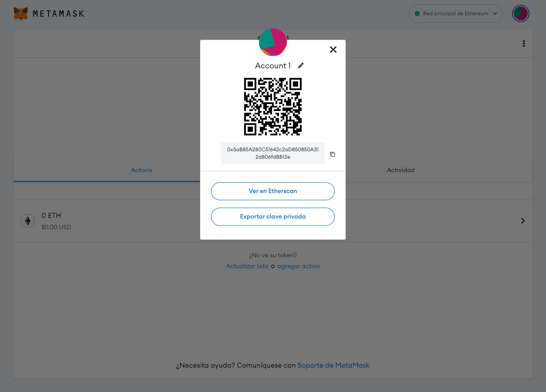Click the MetaMask fox logo

21,13
